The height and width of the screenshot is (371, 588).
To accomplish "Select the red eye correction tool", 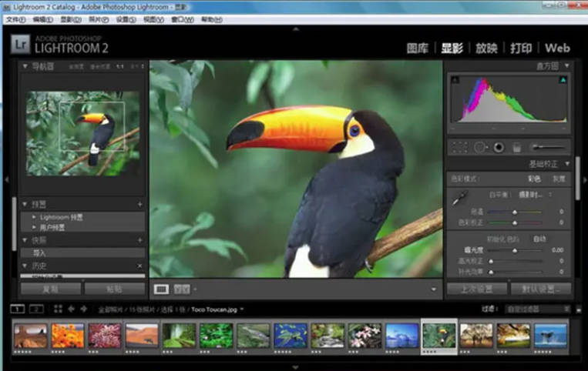I will point(498,146).
